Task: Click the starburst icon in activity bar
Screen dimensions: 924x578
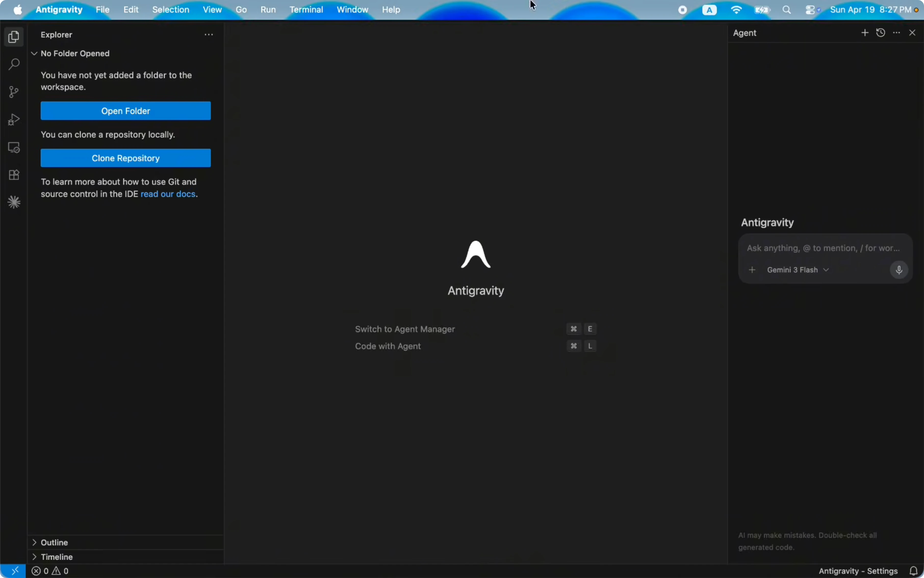Action: pos(14,202)
